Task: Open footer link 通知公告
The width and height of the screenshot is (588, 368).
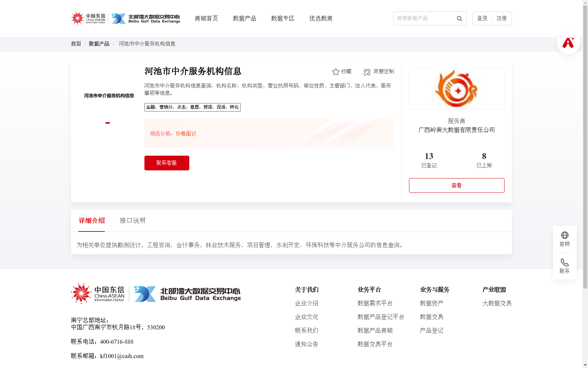Action: coord(306,344)
